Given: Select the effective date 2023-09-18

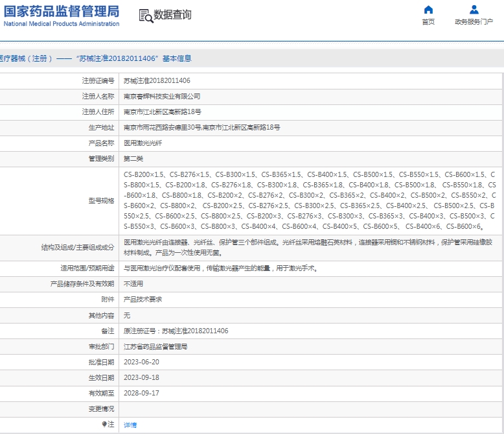Looking at the screenshot, I should click(x=141, y=377).
